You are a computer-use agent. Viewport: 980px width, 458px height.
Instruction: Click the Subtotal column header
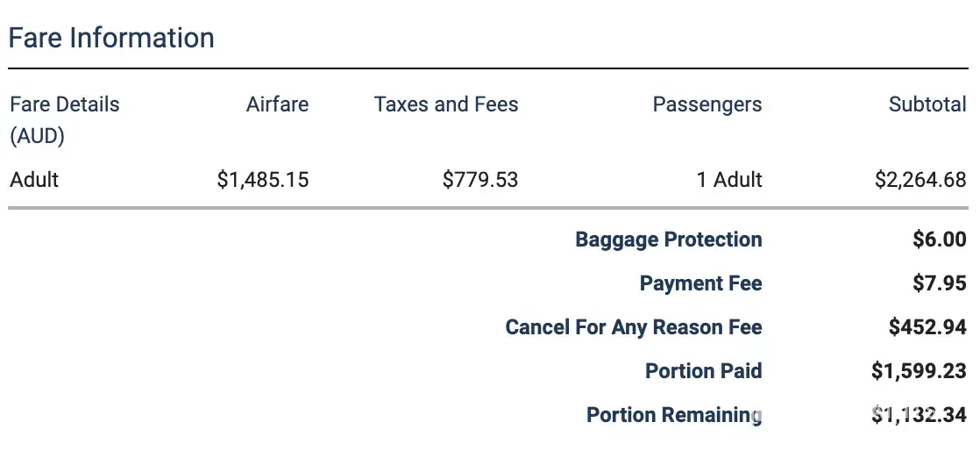click(x=927, y=104)
